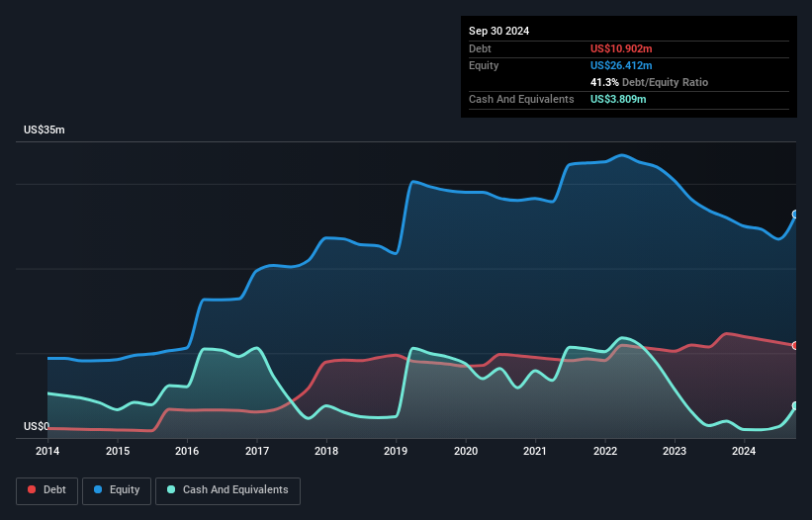The image size is (812, 520).
Task: Toggle the Debt series legend button
Action: (47, 490)
